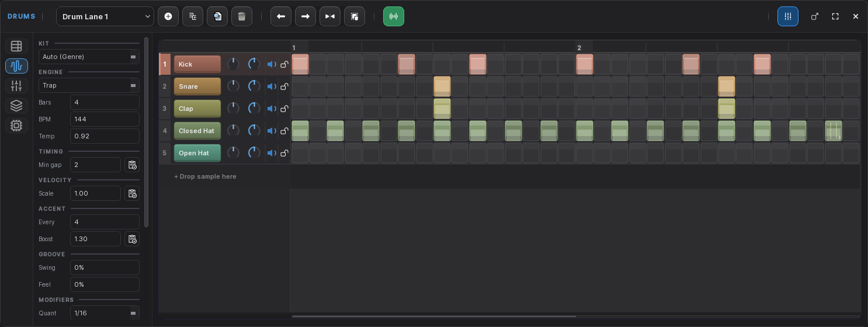This screenshot has height=327, width=868.
Task: Click the settings panel vertical scrollbar
Action: (x=147, y=133)
